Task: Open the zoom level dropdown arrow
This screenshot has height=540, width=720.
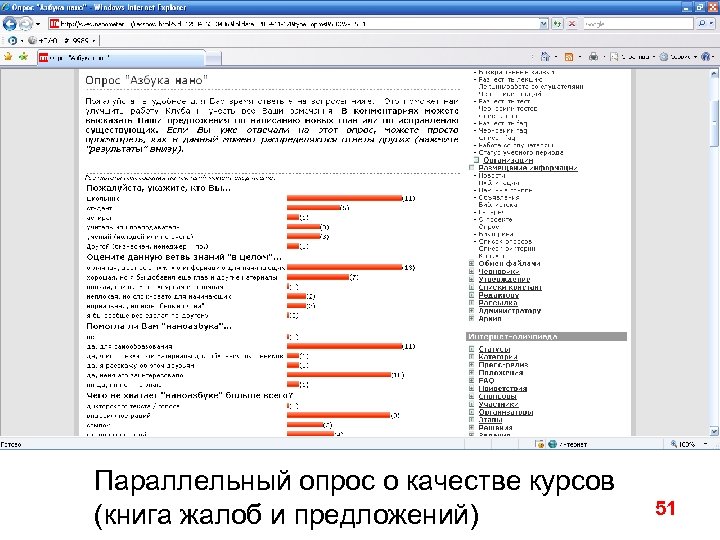Action: (705, 444)
